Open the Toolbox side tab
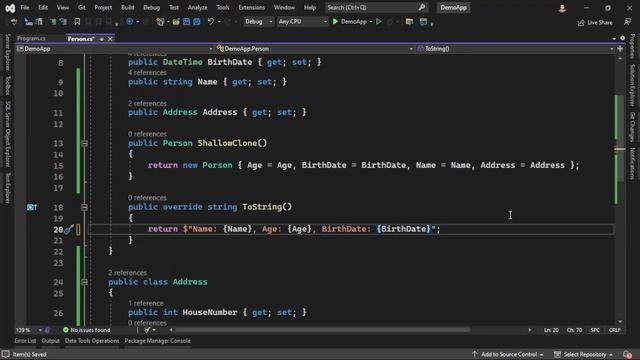The image size is (640, 360). pyautogui.click(x=7, y=86)
